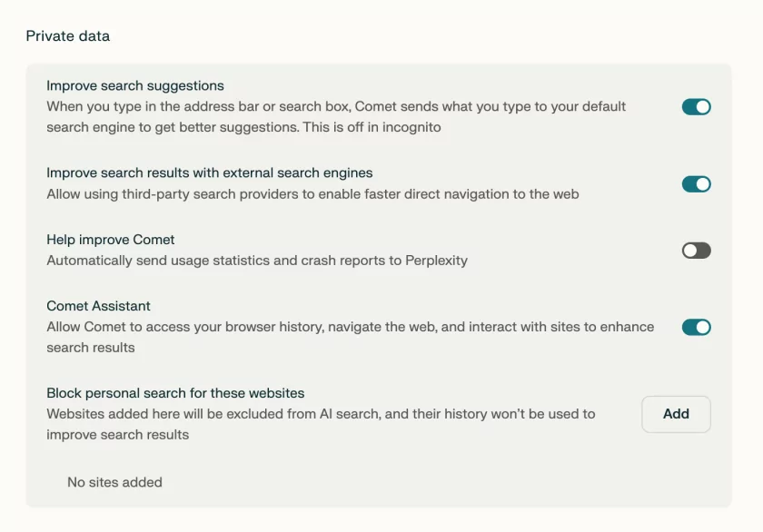The width and height of the screenshot is (763, 532).
Task: Click the No sites added placeholder
Action: [x=114, y=482]
